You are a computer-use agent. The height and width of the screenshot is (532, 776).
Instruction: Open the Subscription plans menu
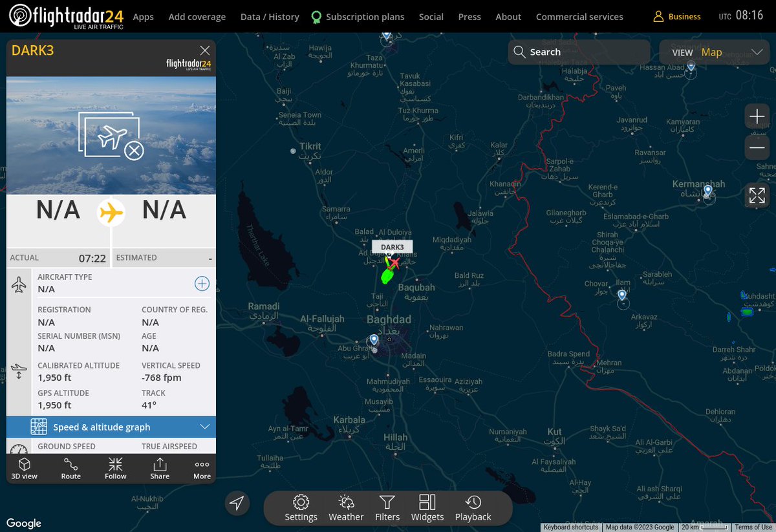[x=365, y=16]
